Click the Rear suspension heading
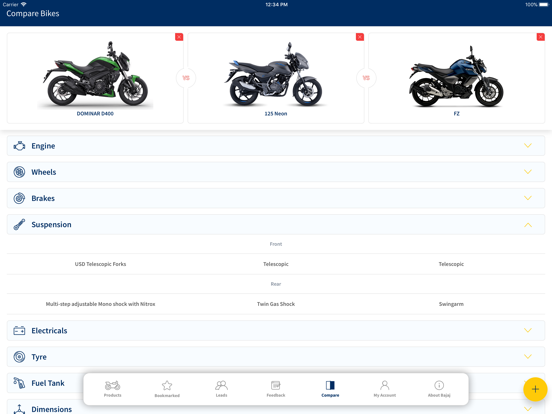This screenshot has width=552, height=414. click(276, 284)
